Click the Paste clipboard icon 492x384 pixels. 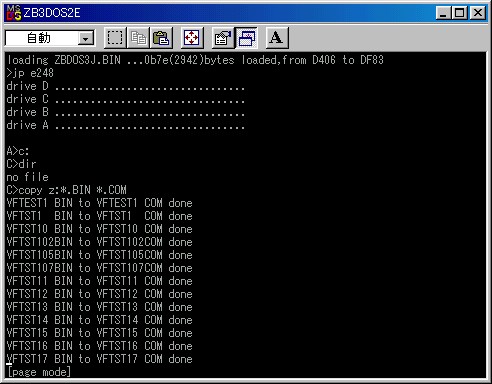pyautogui.click(x=161, y=38)
